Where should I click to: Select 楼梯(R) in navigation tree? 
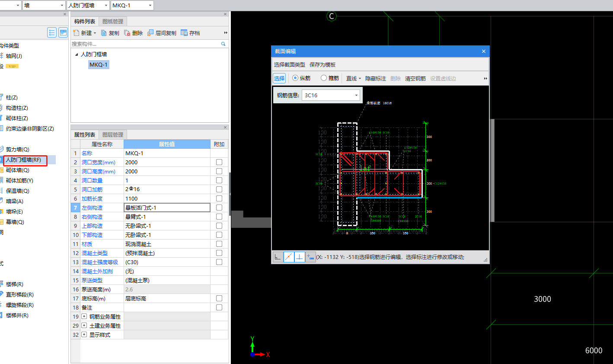click(x=14, y=284)
